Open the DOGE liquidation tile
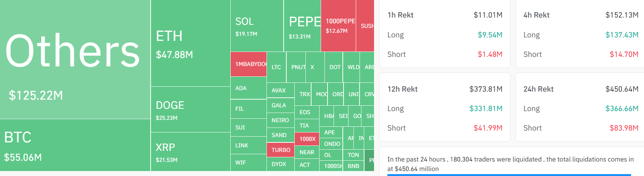644x176 pixels. 190,110
